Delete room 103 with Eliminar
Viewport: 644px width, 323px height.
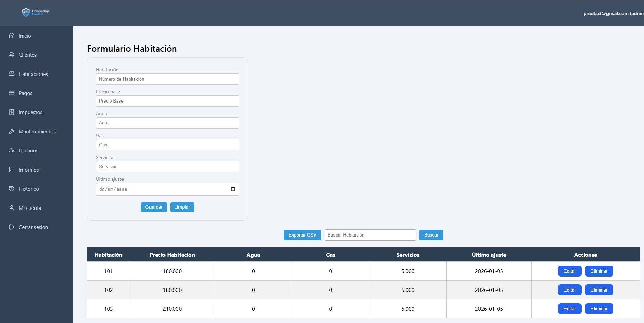click(x=599, y=309)
